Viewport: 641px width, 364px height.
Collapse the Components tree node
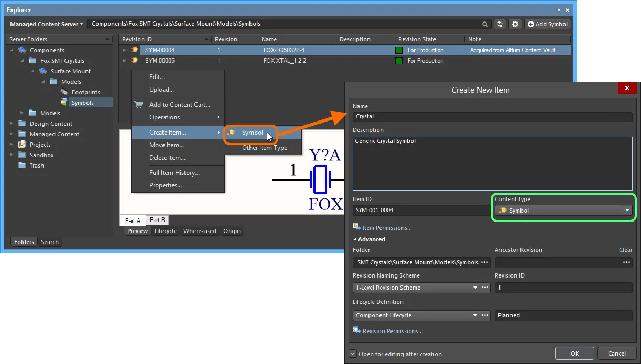pyautogui.click(x=12, y=50)
